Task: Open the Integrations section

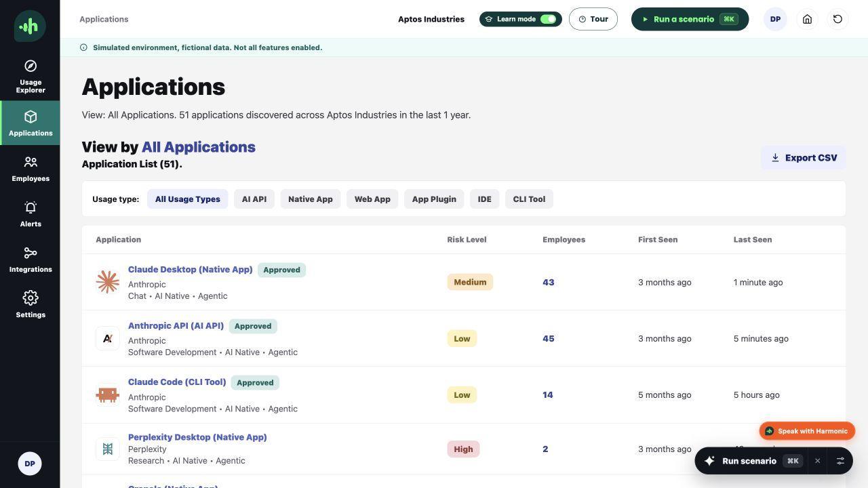Action: 31,260
